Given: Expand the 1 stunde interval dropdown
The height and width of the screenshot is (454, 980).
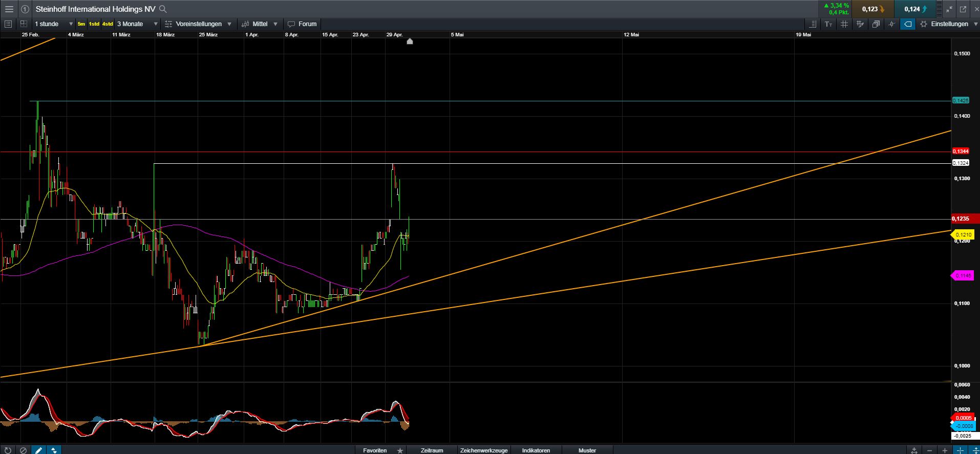Looking at the screenshot, I should point(53,24).
